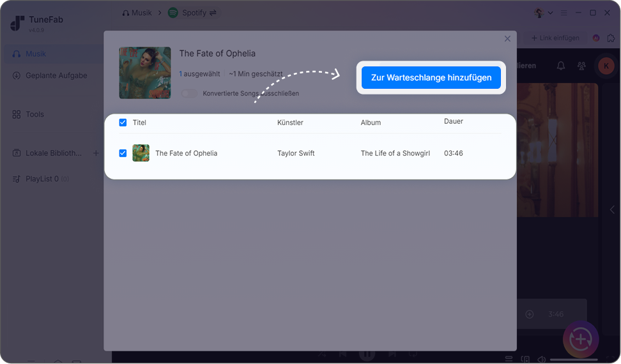Add a local library with plus icon
Viewport: 621px width, 364px height.
[96, 153]
